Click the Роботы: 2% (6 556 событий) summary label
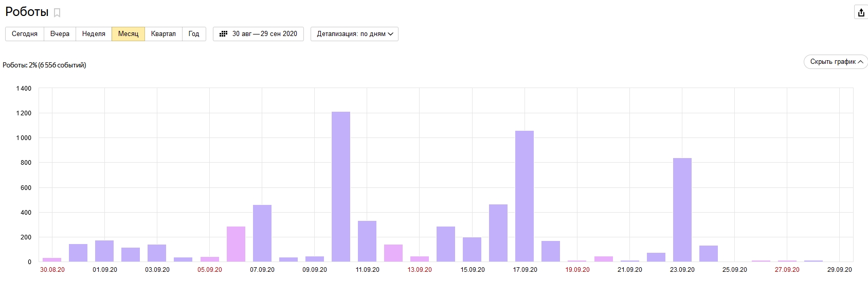868x295 pixels. coord(44,65)
